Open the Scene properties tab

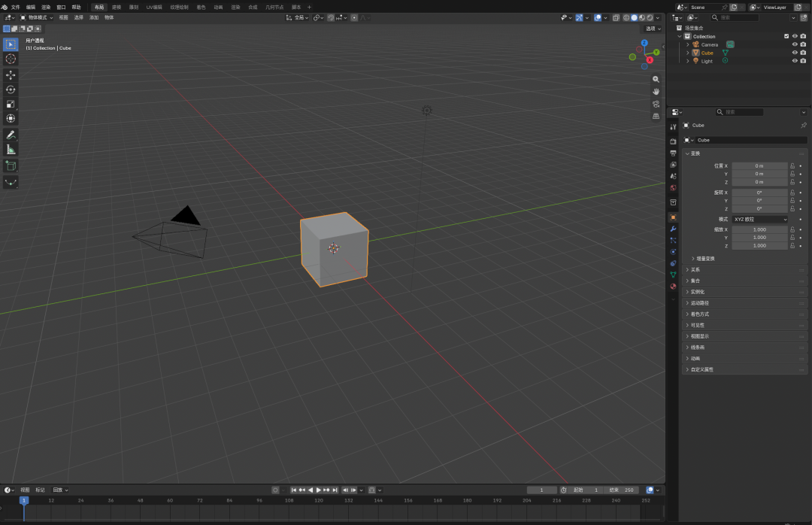coord(673,176)
